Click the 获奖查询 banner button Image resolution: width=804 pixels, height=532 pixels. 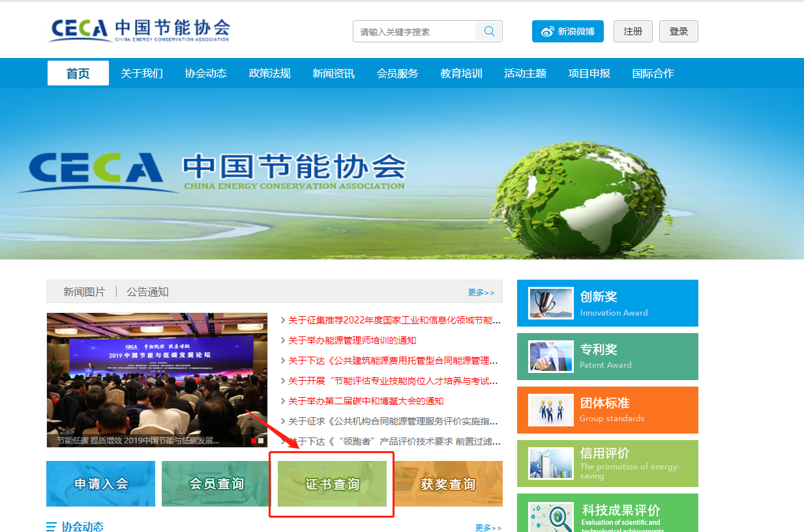(448, 484)
